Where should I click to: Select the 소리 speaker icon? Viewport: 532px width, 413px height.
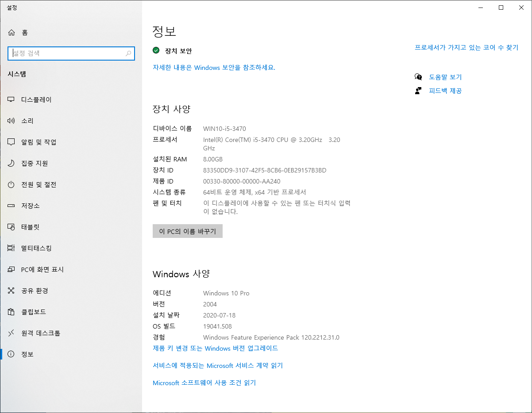pos(12,121)
